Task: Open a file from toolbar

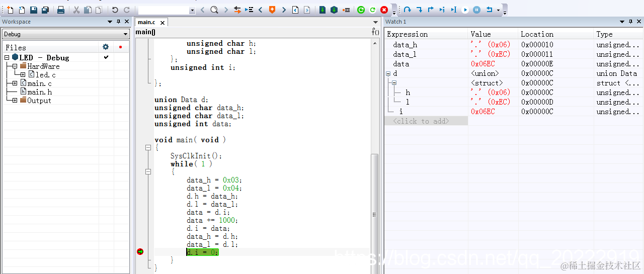Action: coord(22,10)
